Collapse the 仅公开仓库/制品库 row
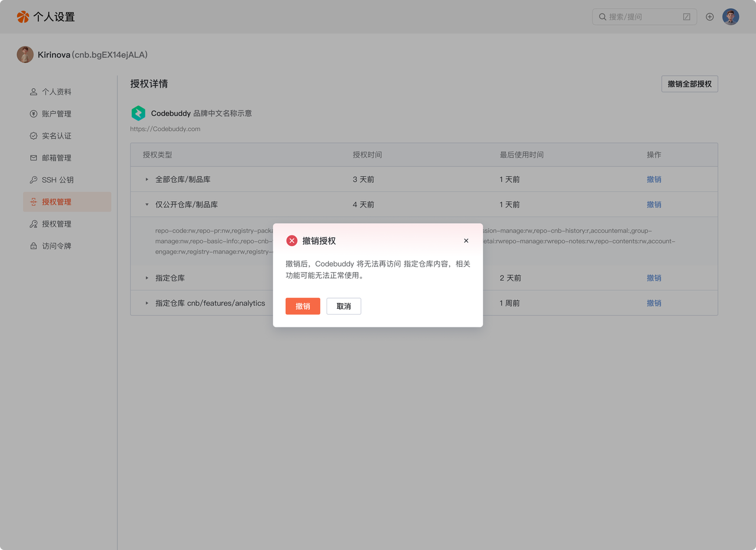This screenshot has height=550, width=756. click(x=147, y=205)
